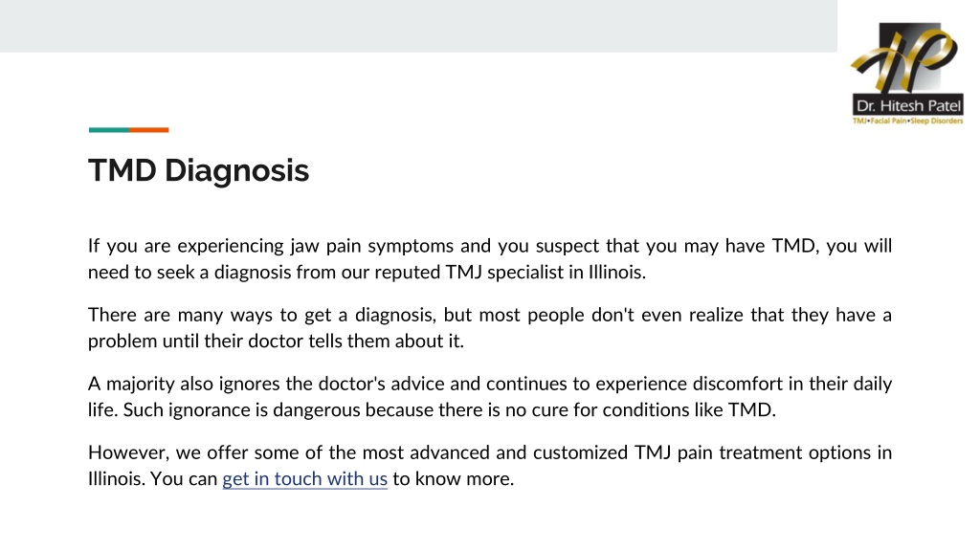Click the teal segment of accent line
The height and width of the screenshot is (551, 980).
pyautogui.click(x=109, y=130)
